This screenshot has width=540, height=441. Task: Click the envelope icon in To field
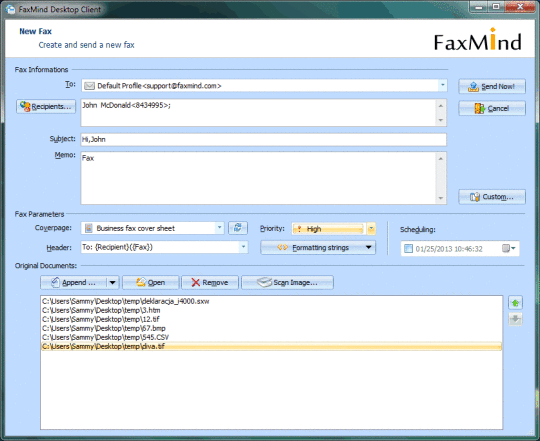(90, 86)
